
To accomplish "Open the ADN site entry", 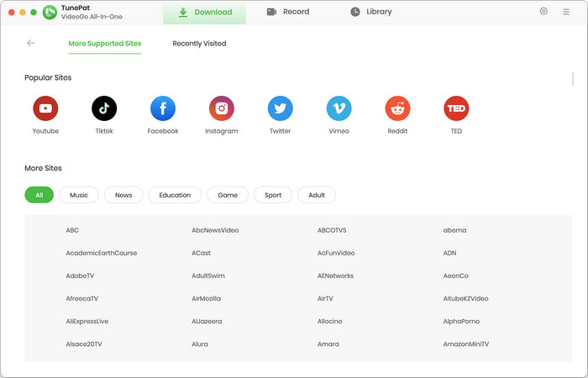I will click(449, 253).
